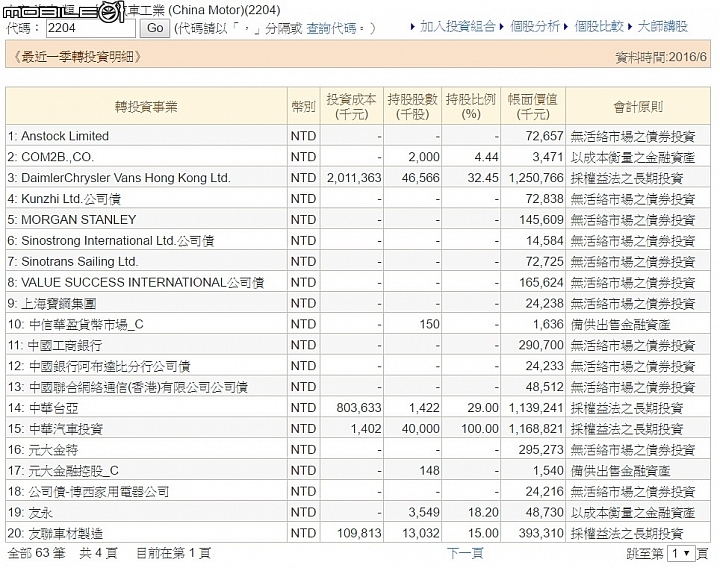This screenshot has width=720, height=568.
Task: Click book value 393,310
Action: click(x=541, y=533)
